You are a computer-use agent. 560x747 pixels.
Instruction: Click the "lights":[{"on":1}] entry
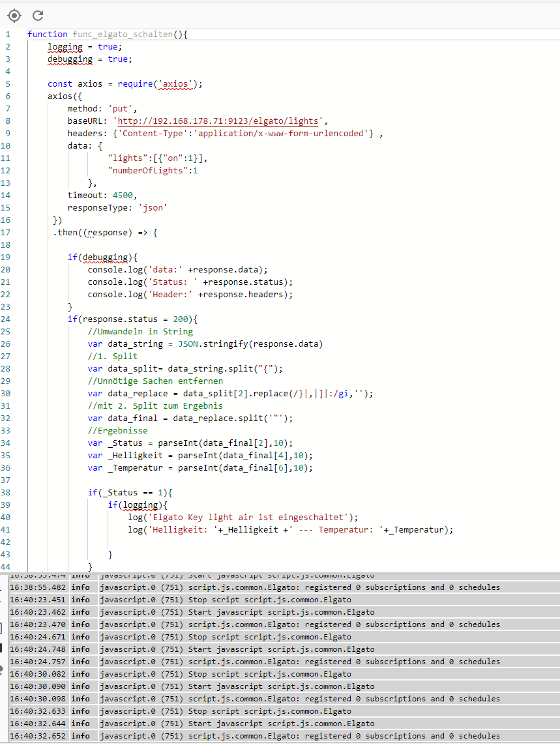click(x=157, y=158)
